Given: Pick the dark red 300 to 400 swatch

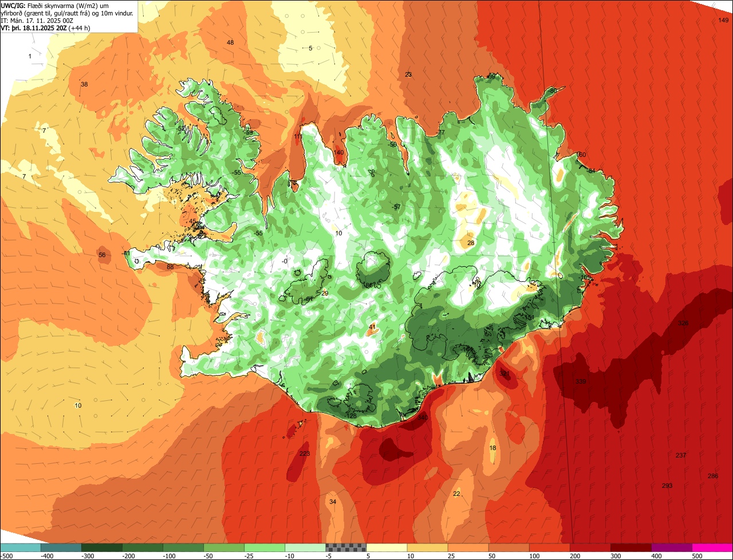Looking at the screenshot, I should [x=630, y=547].
